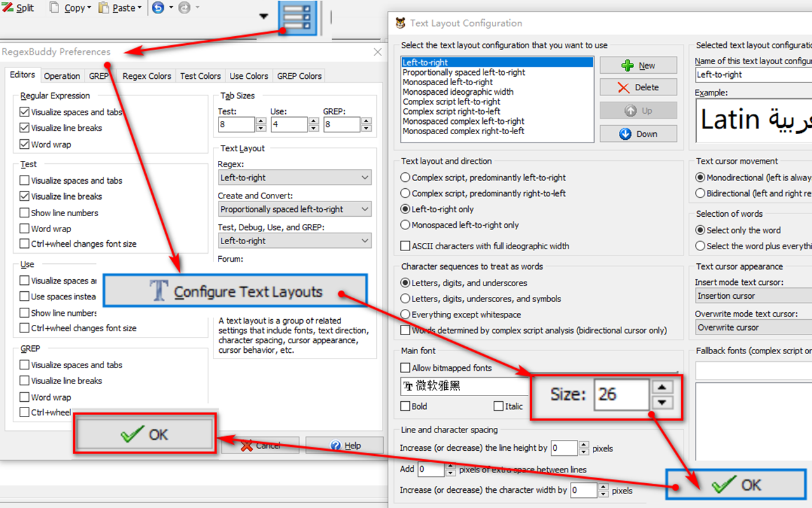Click the Test tab size field
This screenshot has width=812, height=508.
(236, 125)
